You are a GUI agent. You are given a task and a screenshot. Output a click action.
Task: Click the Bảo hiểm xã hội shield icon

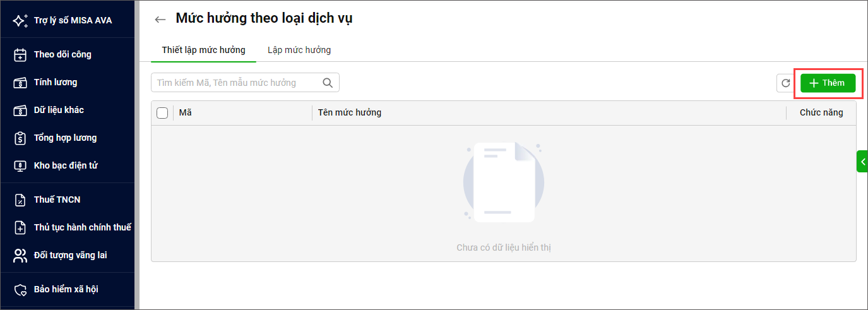tap(20, 289)
